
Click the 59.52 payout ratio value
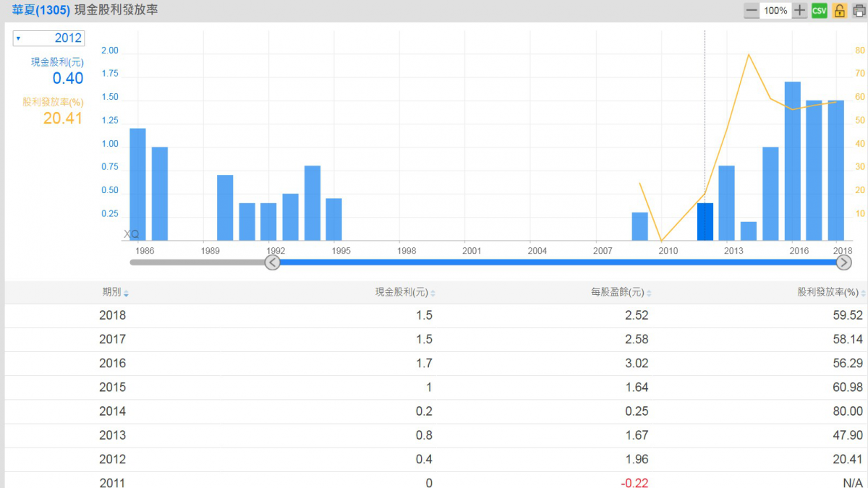(x=848, y=315)
